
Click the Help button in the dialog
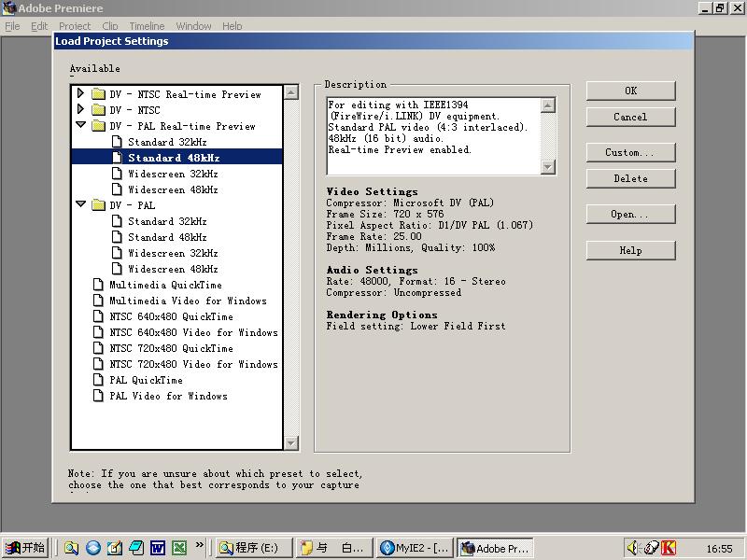[x=631, y=250]
